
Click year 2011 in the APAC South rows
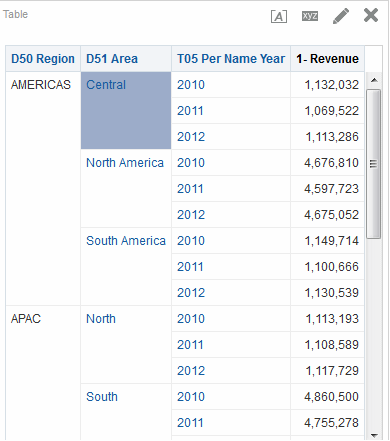coord(190,423)
